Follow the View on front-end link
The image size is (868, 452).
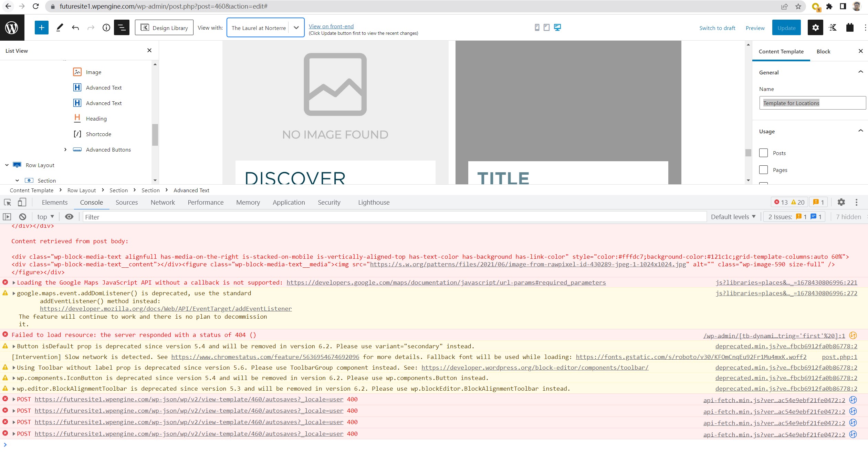pyautogui.click(x=331, y=26)
